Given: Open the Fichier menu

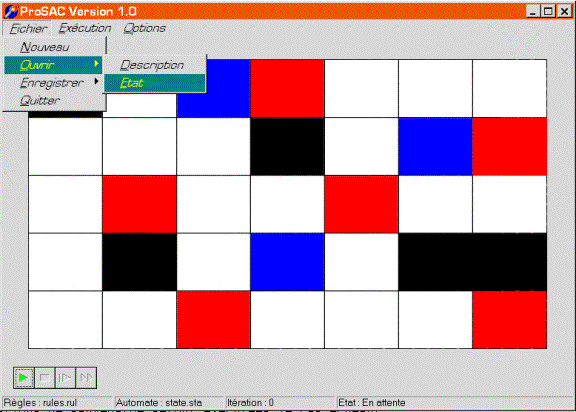Looking at the screenshot, I should 28,28.
